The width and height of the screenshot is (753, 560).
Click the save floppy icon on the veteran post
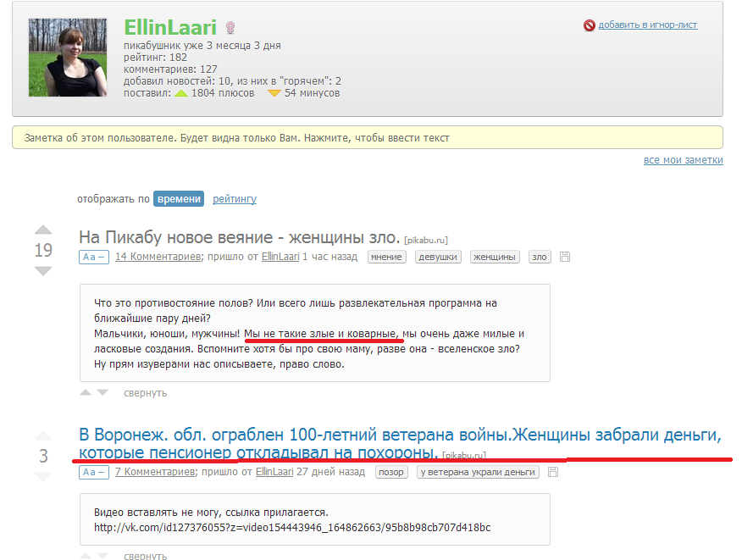tap(554, 472)
